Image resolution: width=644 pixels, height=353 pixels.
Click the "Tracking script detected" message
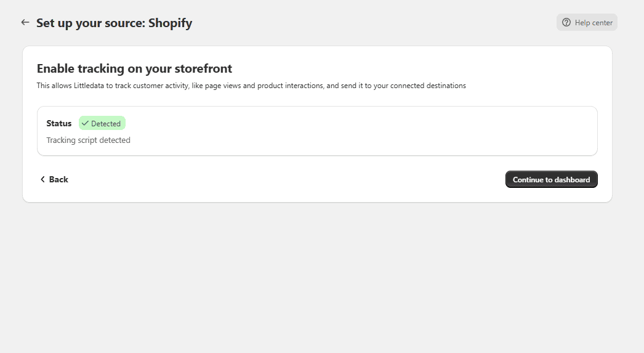(x=88, y=140)
